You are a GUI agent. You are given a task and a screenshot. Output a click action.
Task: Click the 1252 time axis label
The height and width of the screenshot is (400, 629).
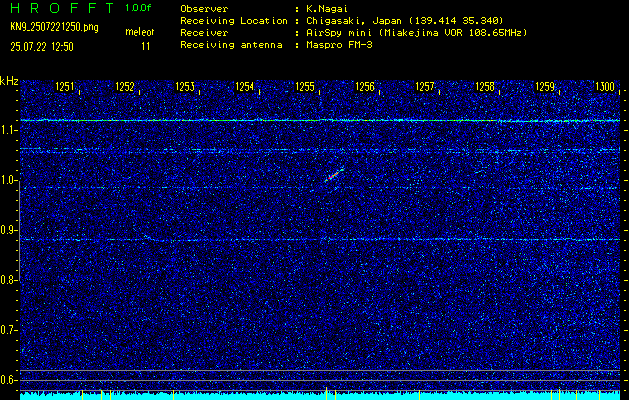click(x=125, y=86)
